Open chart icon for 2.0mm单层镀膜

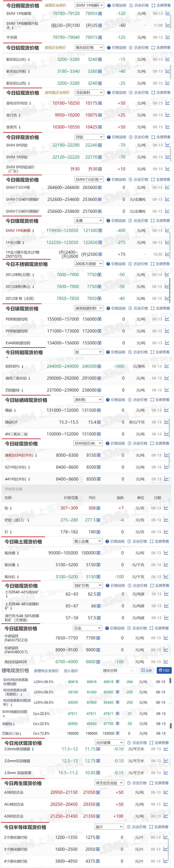tap(166, 749)
